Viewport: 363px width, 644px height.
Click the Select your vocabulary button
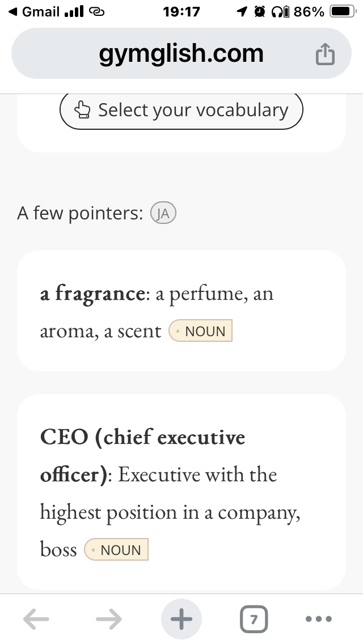181,110
